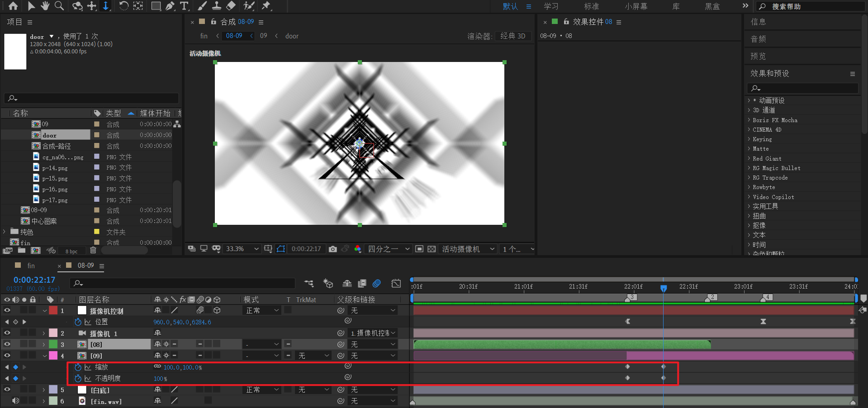Select the Clone Stamp tool
868x408 pixels.
[x=217, y=6]
